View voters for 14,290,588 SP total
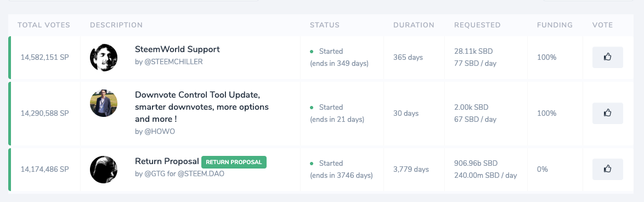Image resolution: width=644 pixels, height=202 pixels. 45,113
